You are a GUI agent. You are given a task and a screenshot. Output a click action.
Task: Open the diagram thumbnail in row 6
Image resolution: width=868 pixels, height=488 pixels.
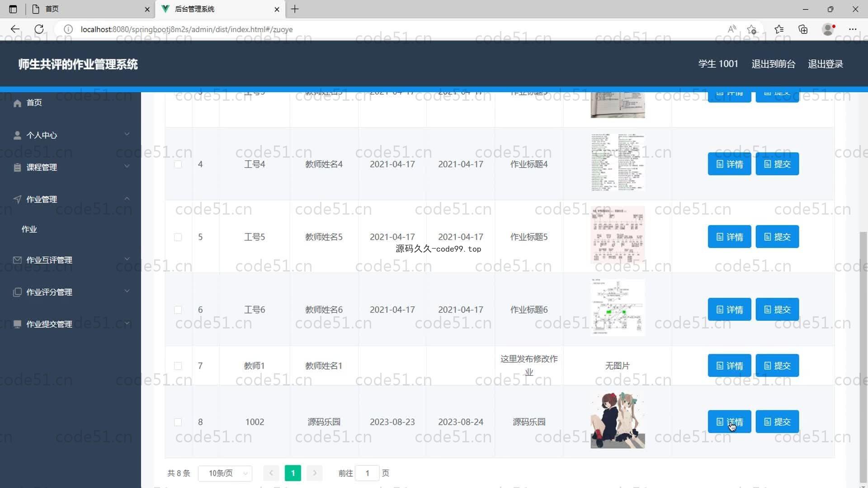click(x=618, y=308)
